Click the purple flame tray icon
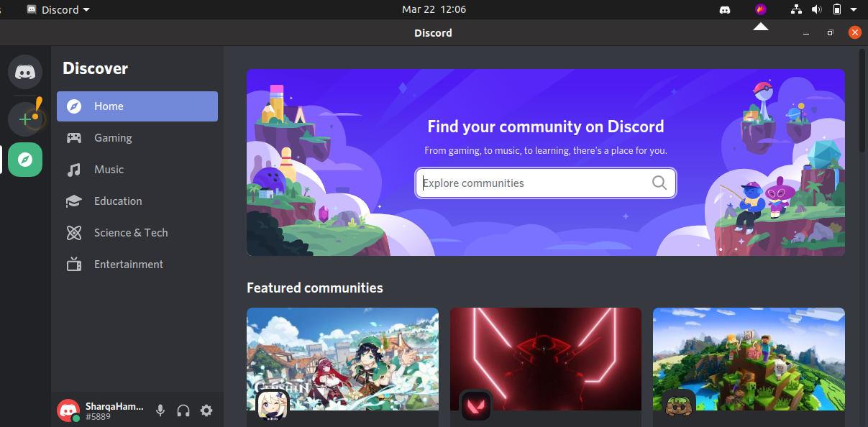This screenshot has width=868, height=427. coord(761,9)
